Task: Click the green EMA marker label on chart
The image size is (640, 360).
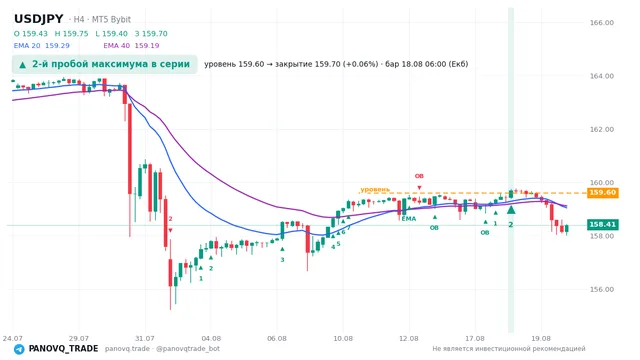Action: pyautogui.click(x=409, y=219)
